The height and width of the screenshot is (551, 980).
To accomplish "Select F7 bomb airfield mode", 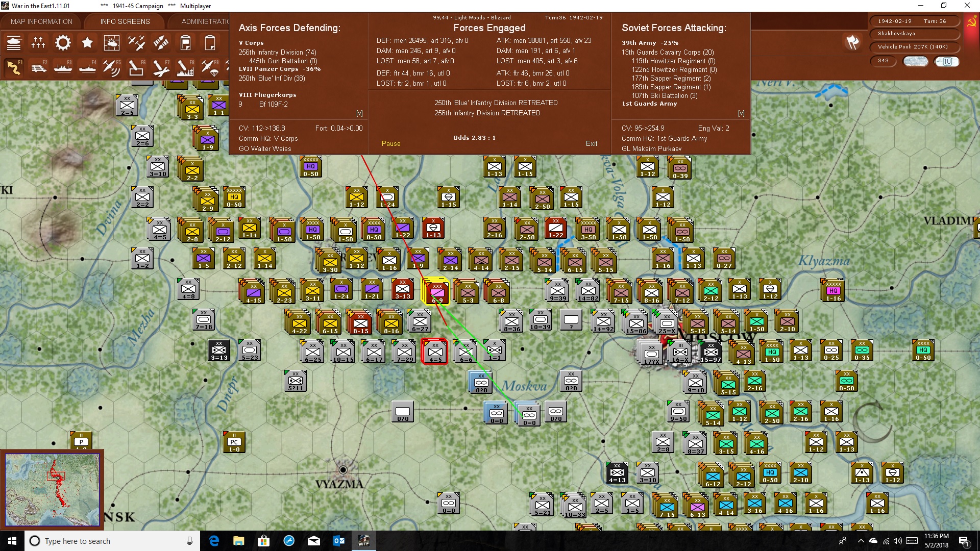I will click(x=161, y=67).
